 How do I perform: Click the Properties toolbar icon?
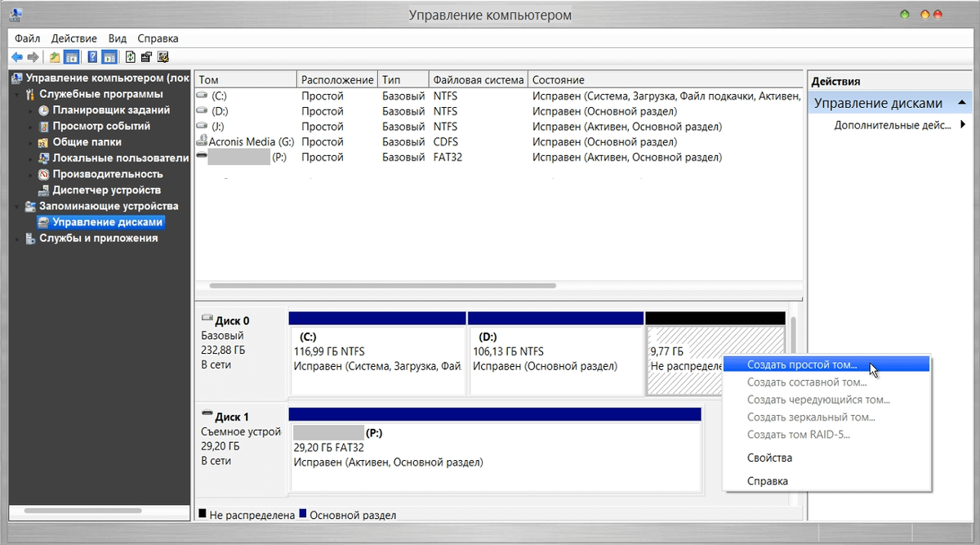click(x=146, y=57)
